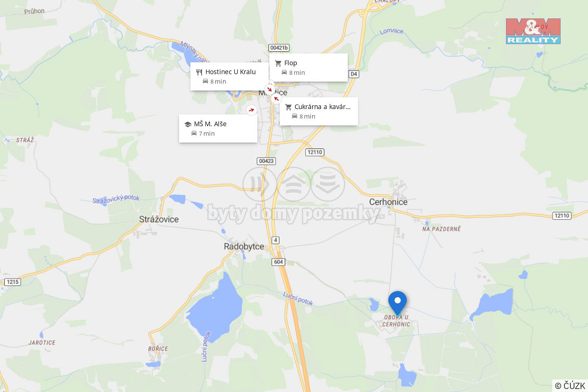This screenshot has height=392, width=588.
Task: Click the 604 road number shield
Action: 278,262
